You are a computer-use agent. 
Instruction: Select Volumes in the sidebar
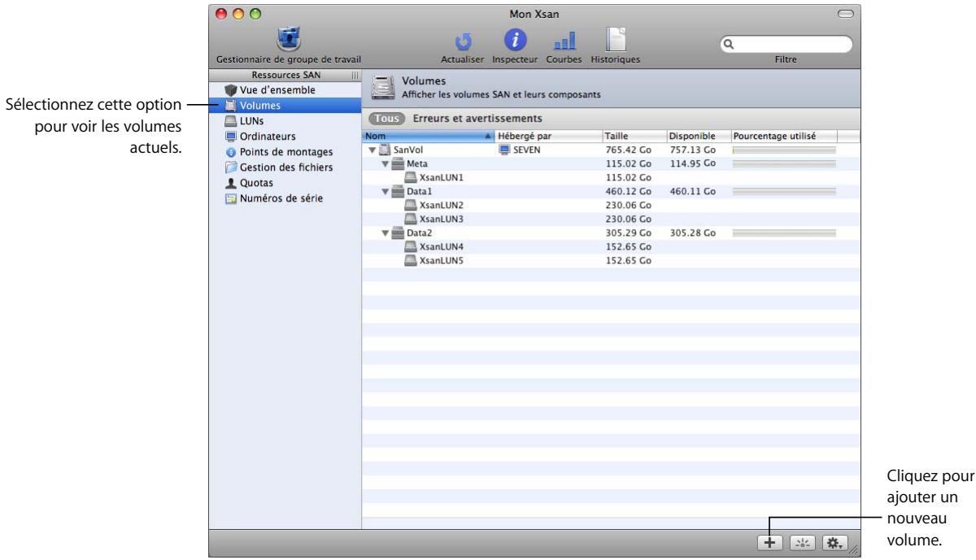[x=285, y=105]
